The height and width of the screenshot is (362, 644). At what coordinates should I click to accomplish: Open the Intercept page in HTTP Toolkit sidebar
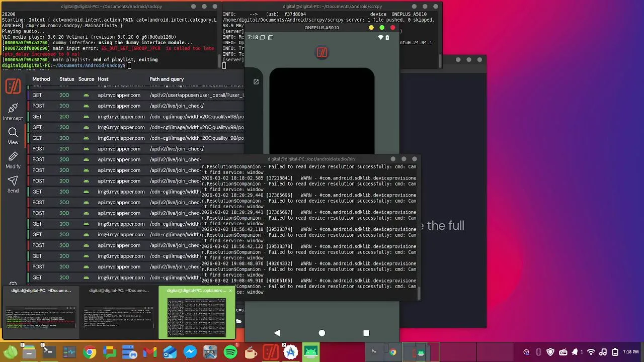[13, 112]
